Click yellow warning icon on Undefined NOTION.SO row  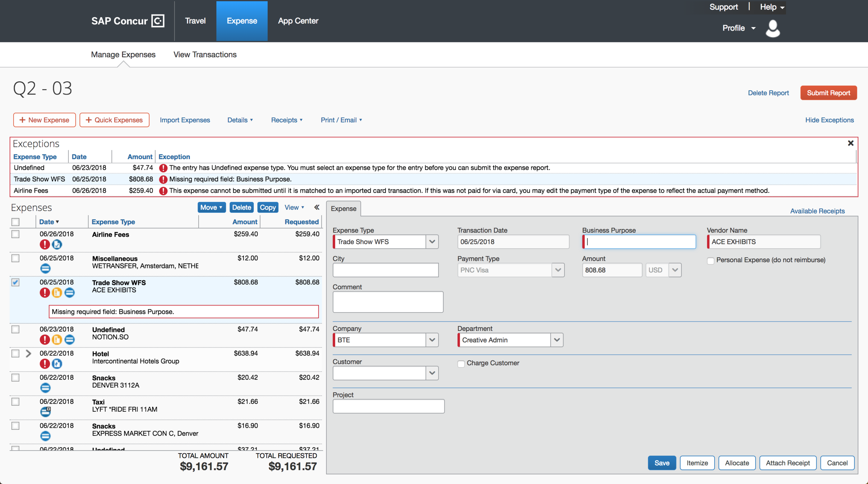(x=57, y=340)
